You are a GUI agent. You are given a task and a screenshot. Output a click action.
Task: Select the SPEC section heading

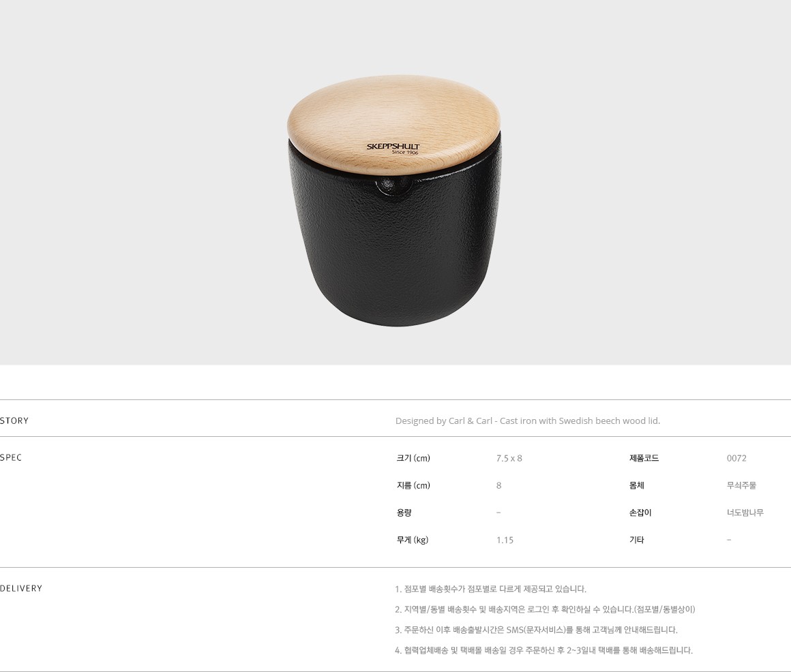point(11,457)
